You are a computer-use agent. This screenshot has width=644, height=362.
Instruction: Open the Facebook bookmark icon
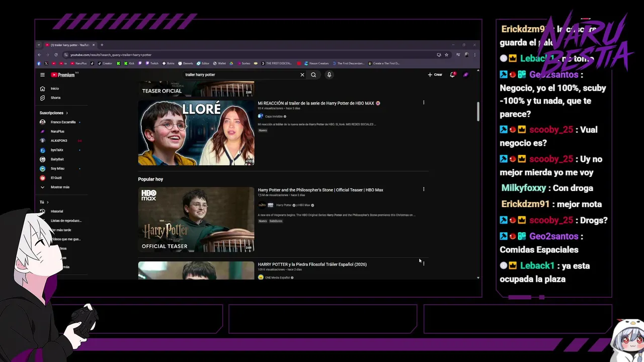click(39, 63)
